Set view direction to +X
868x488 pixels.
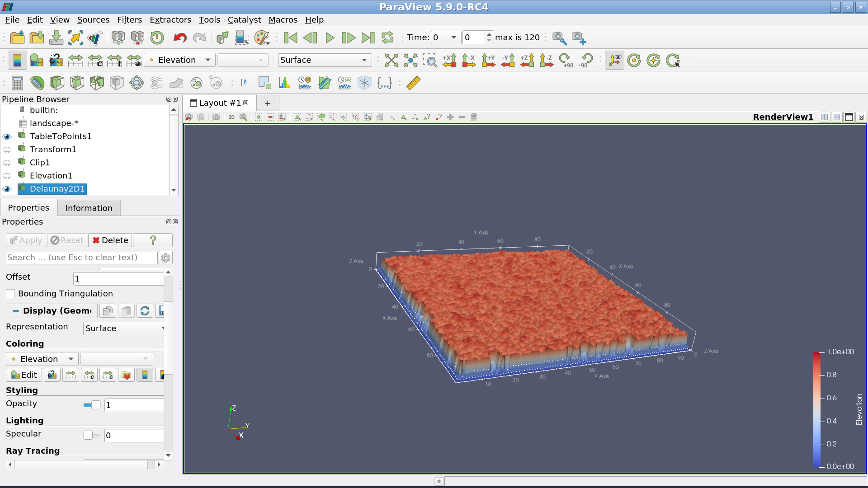click(449, 60)
